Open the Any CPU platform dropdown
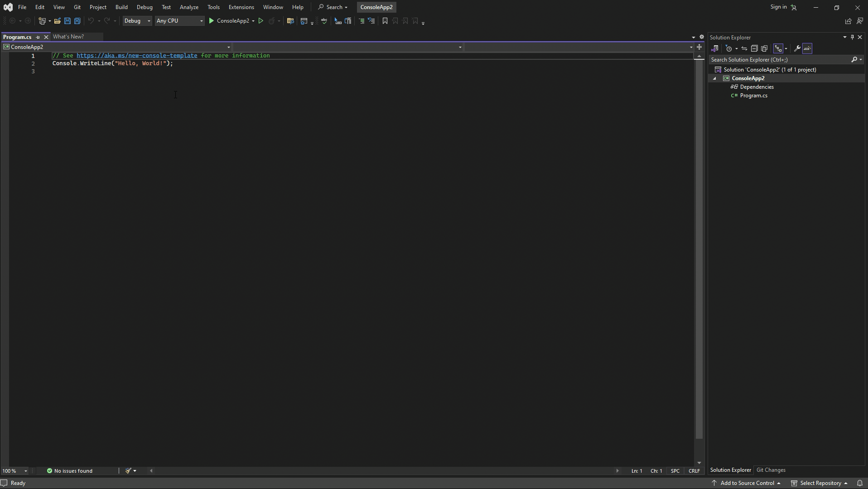Viewport: 868px width, 489px height. [179, 21]
